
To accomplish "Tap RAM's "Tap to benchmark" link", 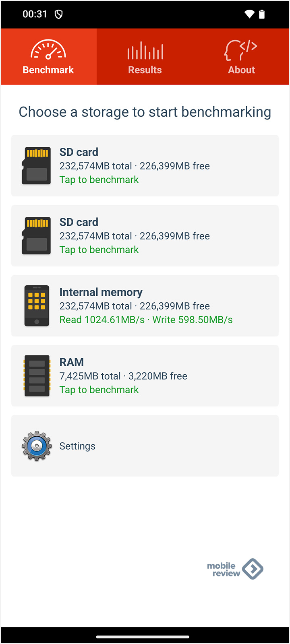I will [99, 390].
